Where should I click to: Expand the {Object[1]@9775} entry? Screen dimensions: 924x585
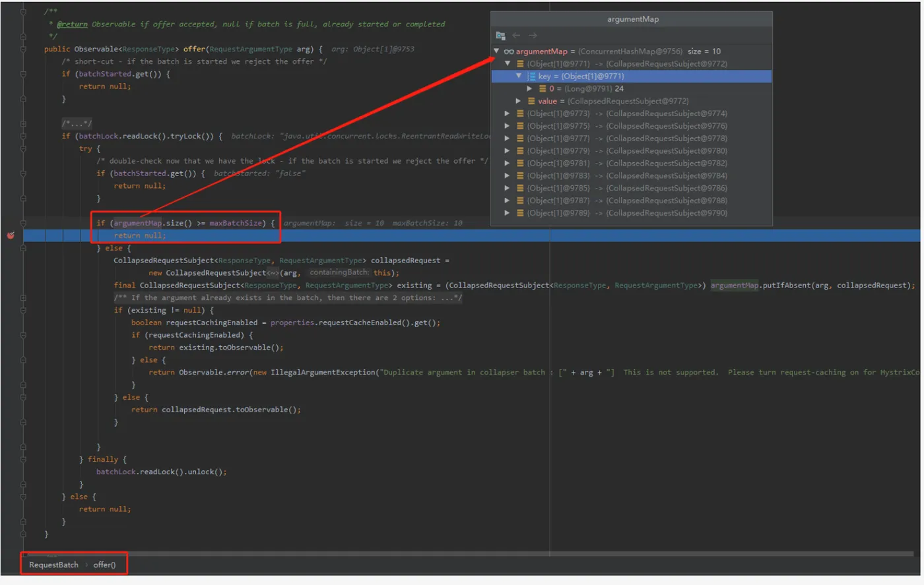coord(507,126)
